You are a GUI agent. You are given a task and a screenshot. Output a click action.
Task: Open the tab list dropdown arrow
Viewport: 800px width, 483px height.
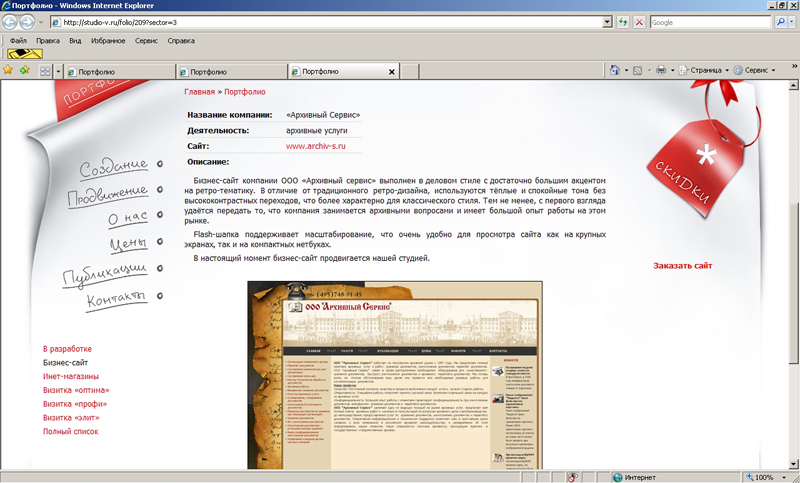pyautogui.click(x=58, y=72)
